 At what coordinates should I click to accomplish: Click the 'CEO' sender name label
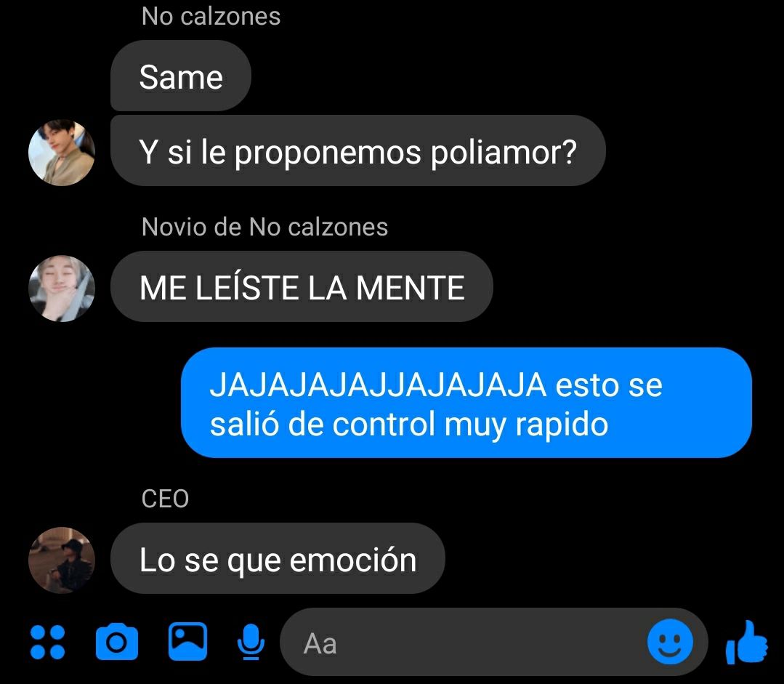pos(165,499)
